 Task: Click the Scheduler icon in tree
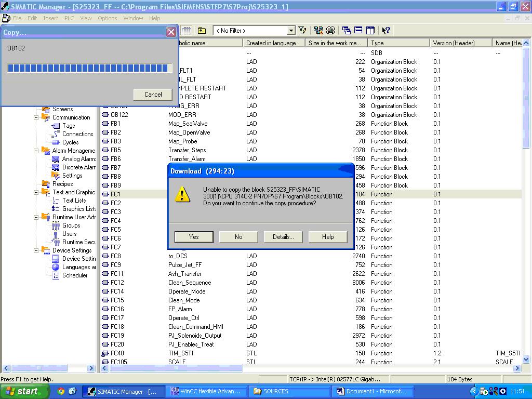click(56, 275)
